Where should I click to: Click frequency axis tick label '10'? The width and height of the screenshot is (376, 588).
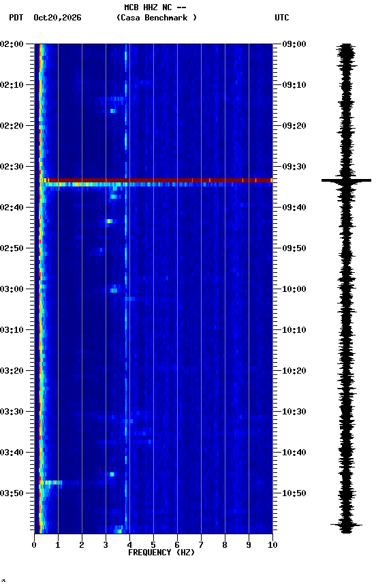[272, 545]
